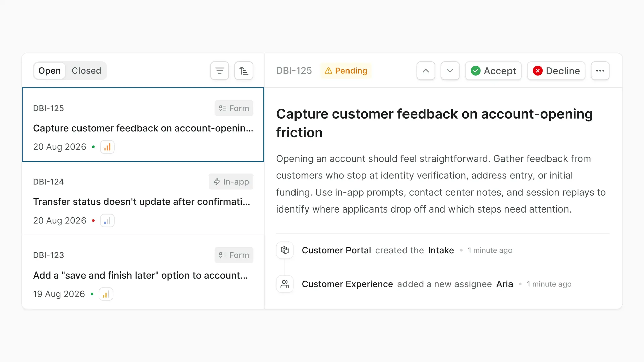Click '19 Aug 2026' date on DBI-123
Screen dimensions: 644x362
pos(59,294)
